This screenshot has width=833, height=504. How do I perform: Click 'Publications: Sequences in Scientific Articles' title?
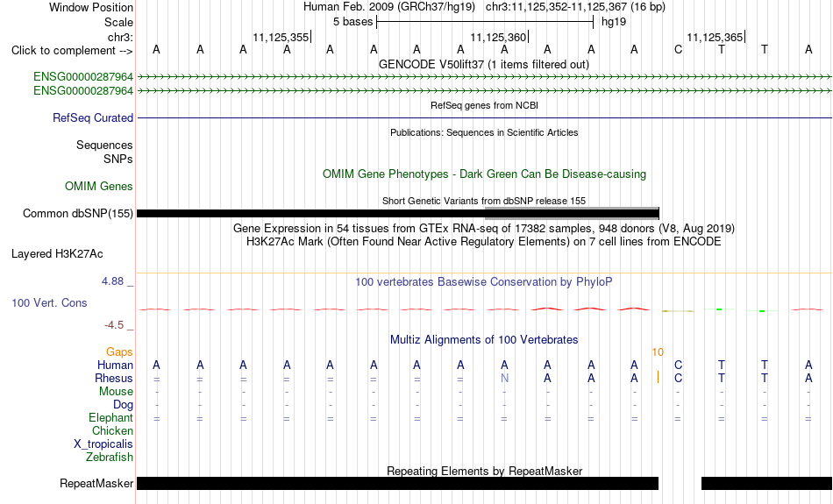coord(484,132)
